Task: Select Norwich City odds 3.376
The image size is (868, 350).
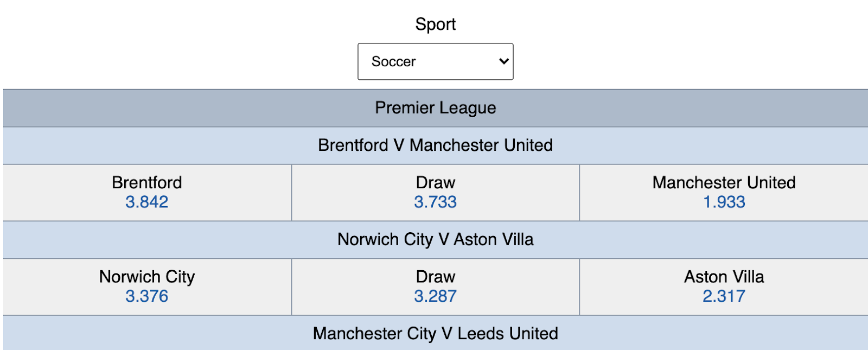Action: (x=147, y=296)
